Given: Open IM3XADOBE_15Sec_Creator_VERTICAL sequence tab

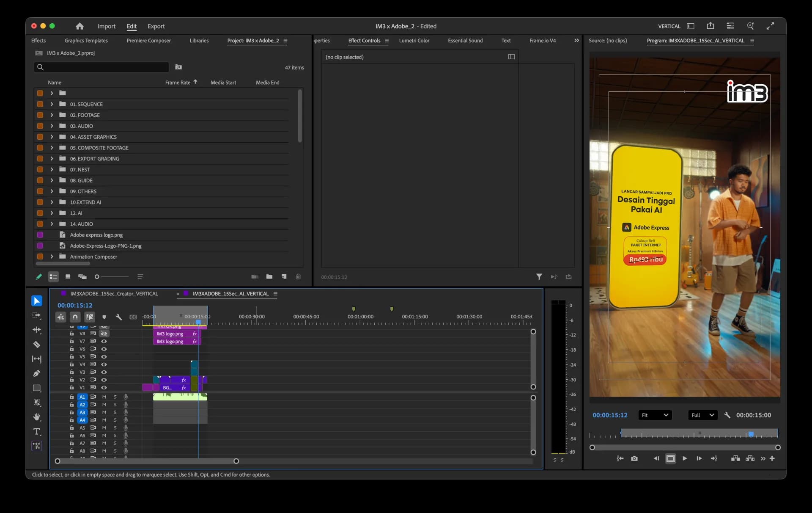Looking at the screenshot, I should point(114,294).
